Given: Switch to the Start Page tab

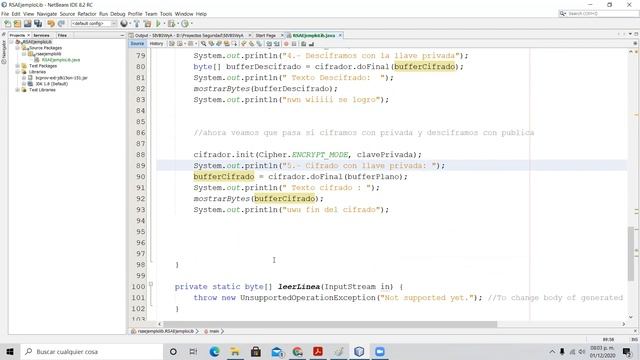Looking at the screenshot, I should pyautogui.click(x=265, y=36).
